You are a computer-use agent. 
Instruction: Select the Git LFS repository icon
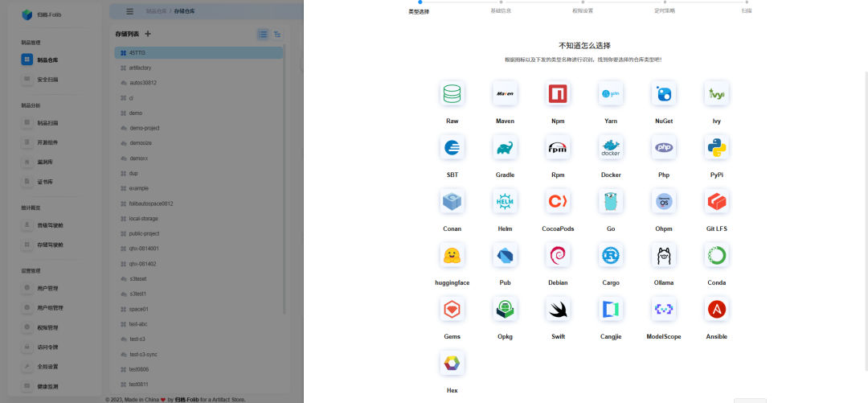[717, 201]
